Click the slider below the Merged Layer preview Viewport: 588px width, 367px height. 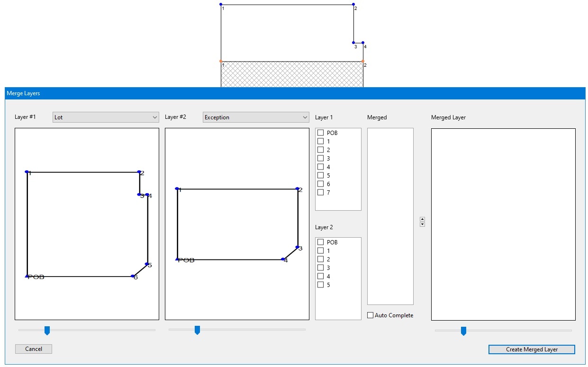tap(463, 331)
